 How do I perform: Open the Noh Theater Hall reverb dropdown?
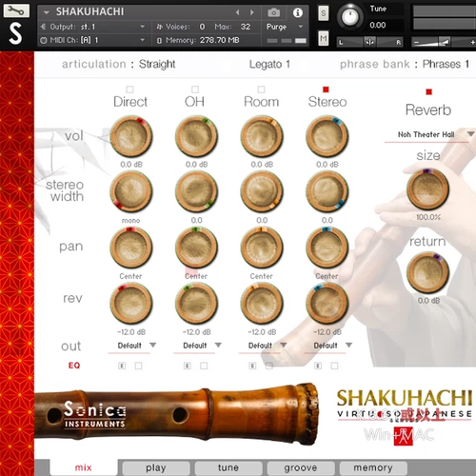[x=429, y=135]
